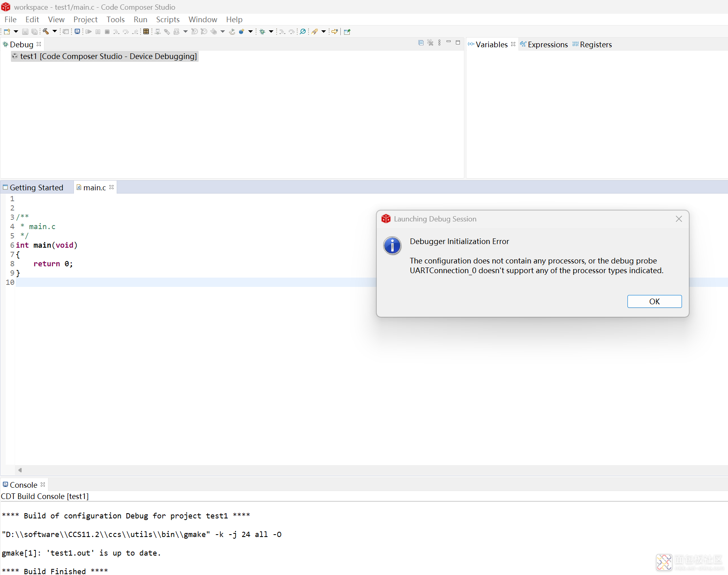Viewport: 728px width, 575px height.
Task: Click the editor horizontal scroll left arrow
Action: point(20,470)
